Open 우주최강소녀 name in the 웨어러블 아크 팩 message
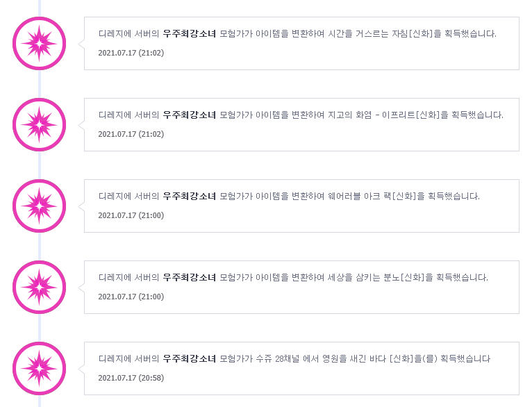Image resolution: width=532 pixels, height=407 pixels. pyautogui.click(x=190, y=196)
